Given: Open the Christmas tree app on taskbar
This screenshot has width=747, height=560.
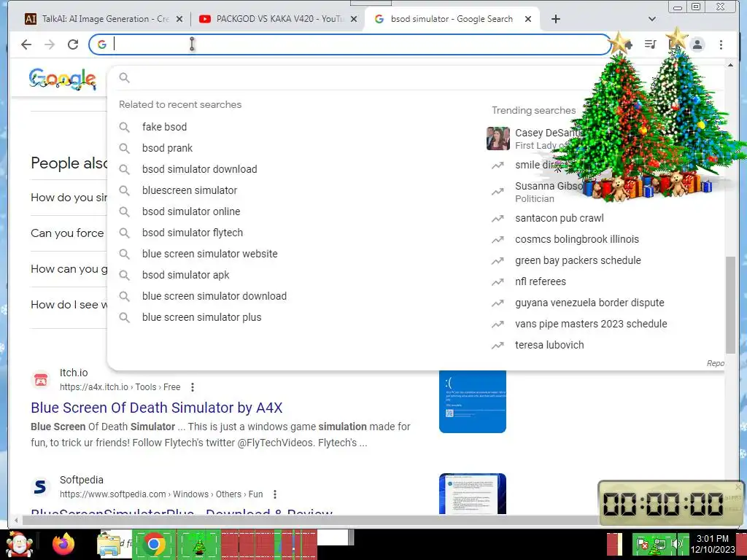Looking at the screenshot, I should tap(198, 545).
